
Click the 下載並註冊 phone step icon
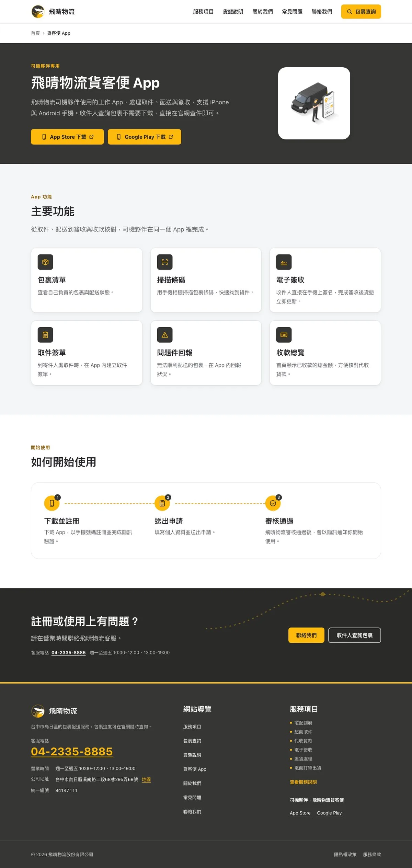(x=52, y=503)
